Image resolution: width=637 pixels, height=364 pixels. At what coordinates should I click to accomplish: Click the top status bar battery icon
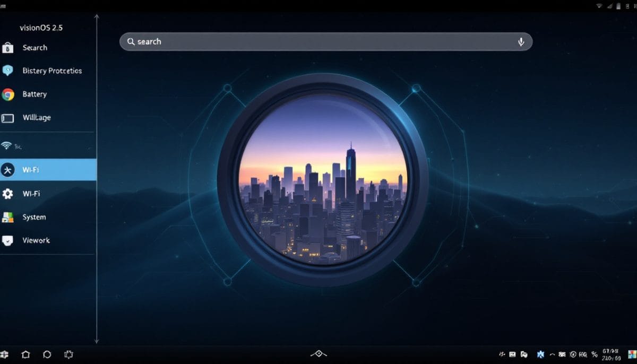[x=618, y=6]
